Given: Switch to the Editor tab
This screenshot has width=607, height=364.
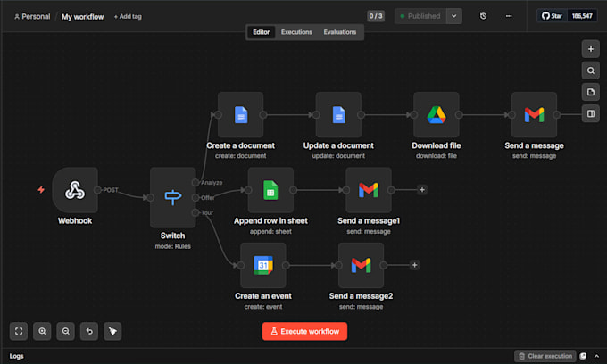Looking at the screenshot, I should [261, 32].
